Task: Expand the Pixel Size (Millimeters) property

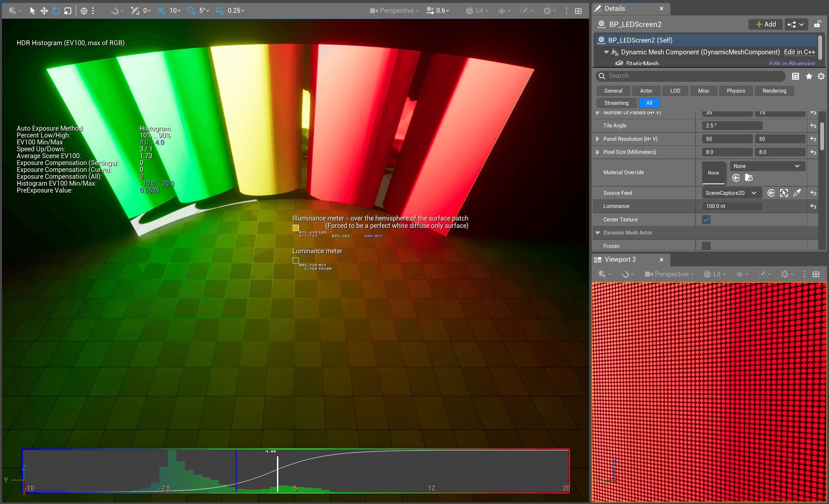Action: click(598, 152)
